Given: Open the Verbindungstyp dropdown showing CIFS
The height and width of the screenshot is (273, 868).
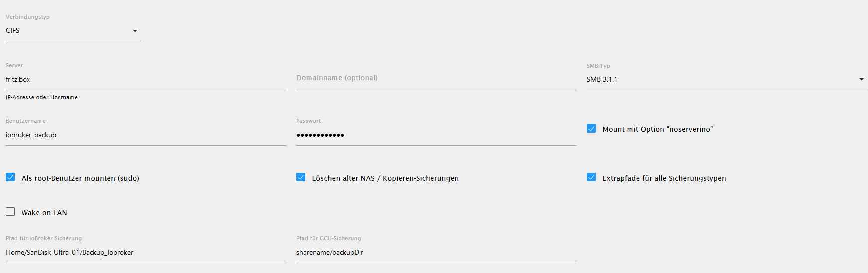Looking at the screenshot, I should point(73,31).
